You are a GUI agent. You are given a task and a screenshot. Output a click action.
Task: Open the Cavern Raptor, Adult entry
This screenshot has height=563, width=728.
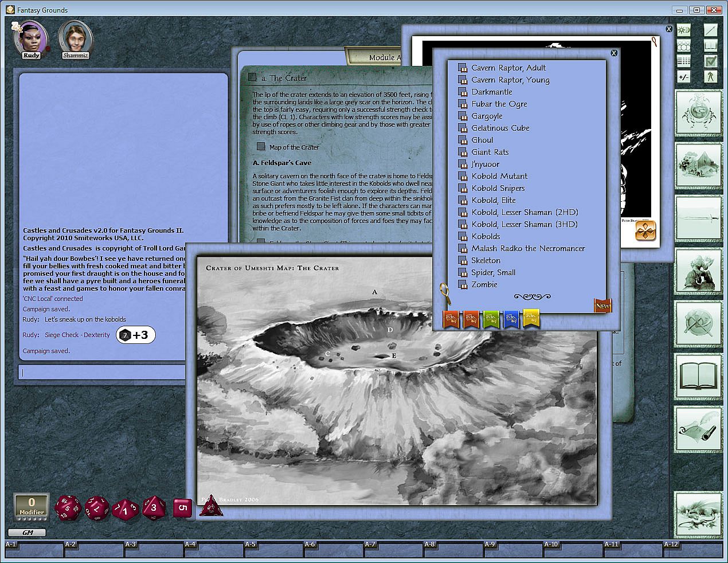[x=508, y=68]
